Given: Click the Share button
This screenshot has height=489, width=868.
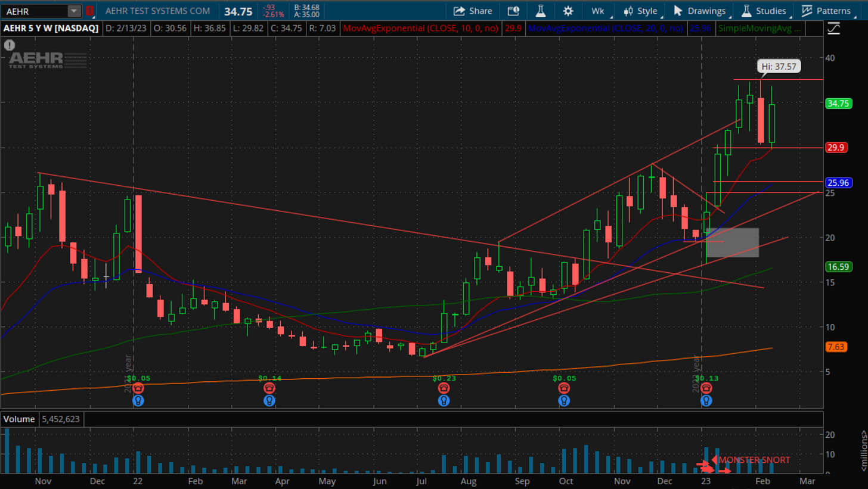Looking at the screenshot, I should point(473,11).
